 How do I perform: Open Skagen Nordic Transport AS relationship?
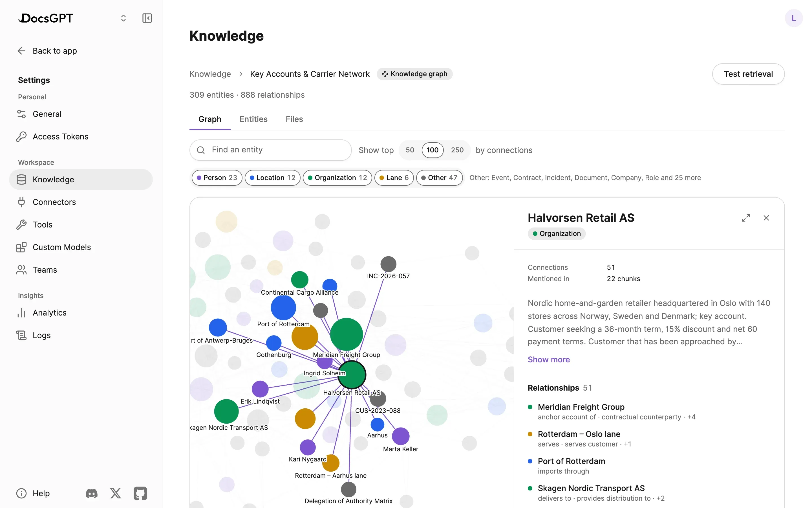pos(649,493)
